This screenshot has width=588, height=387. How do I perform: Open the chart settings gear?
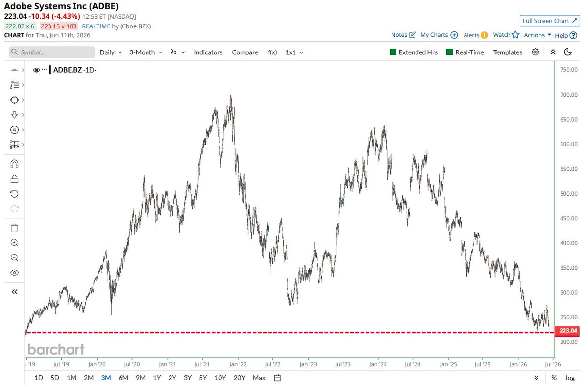(536, 52)
